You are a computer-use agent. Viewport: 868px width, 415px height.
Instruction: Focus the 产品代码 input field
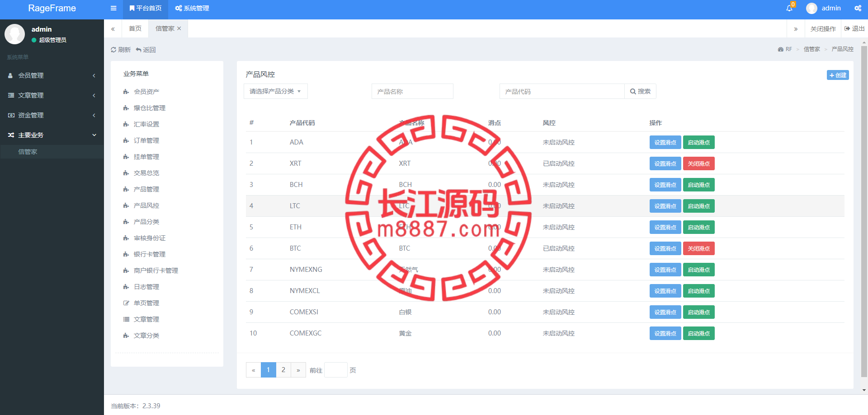562,91
